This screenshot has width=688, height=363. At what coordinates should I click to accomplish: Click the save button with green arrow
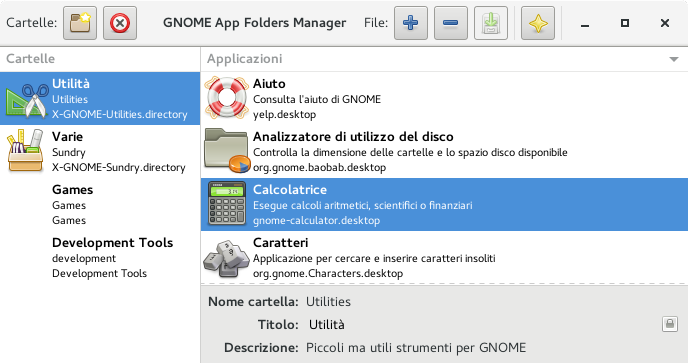pyautogui.click(x=491, y=23)
